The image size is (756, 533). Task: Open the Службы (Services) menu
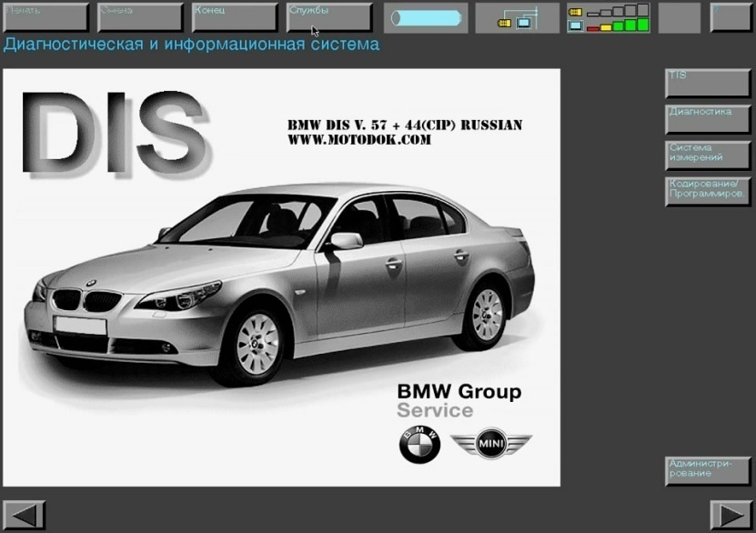click(329, 17)
